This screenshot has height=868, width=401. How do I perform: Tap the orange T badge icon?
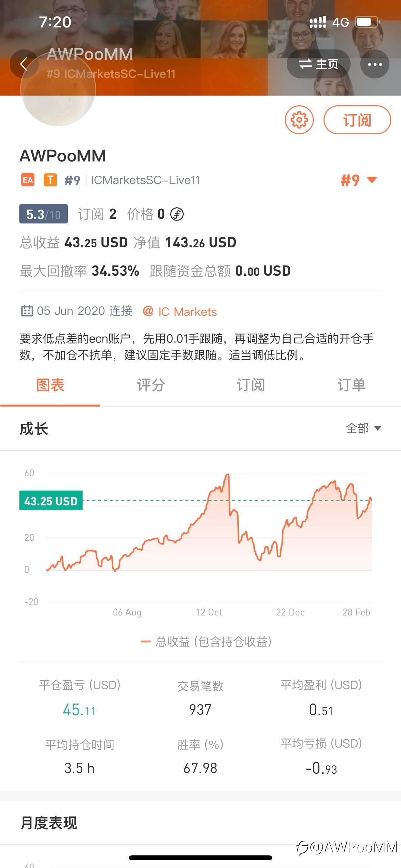(50, 180)
